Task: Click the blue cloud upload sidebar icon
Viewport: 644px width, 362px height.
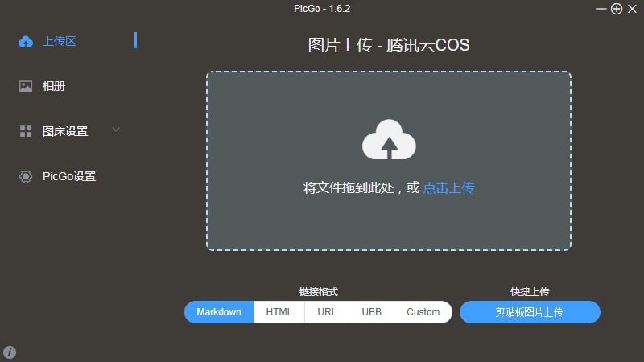Action: click(x=26, y=41)
